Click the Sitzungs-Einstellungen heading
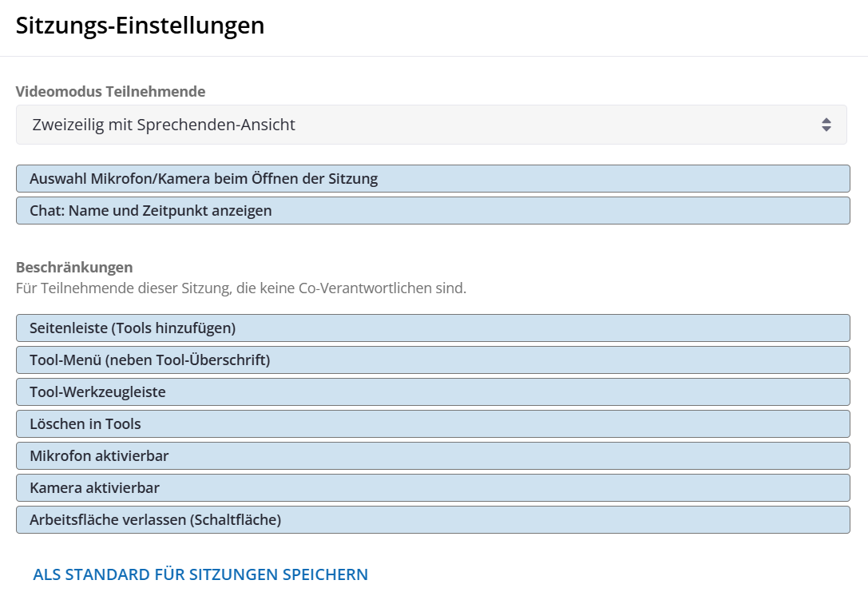Viewport: 868px width, 604px height. click(x=140, y=26)
